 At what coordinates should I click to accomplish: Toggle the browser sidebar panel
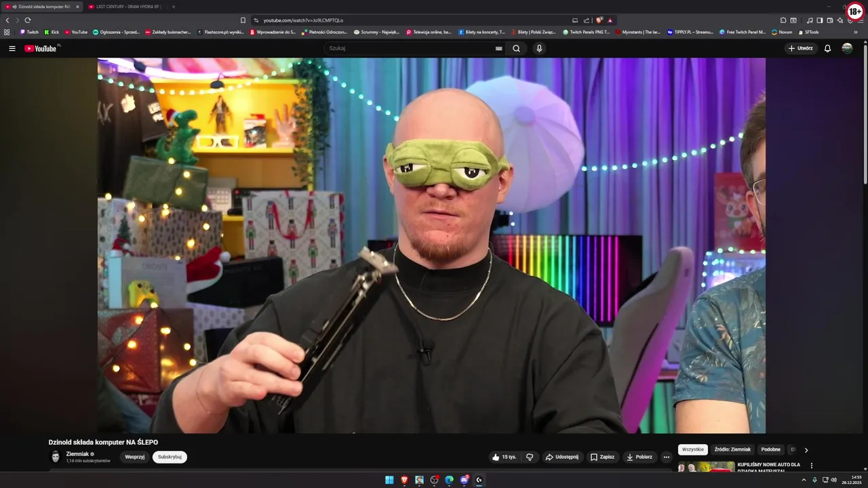click(819, 20)
